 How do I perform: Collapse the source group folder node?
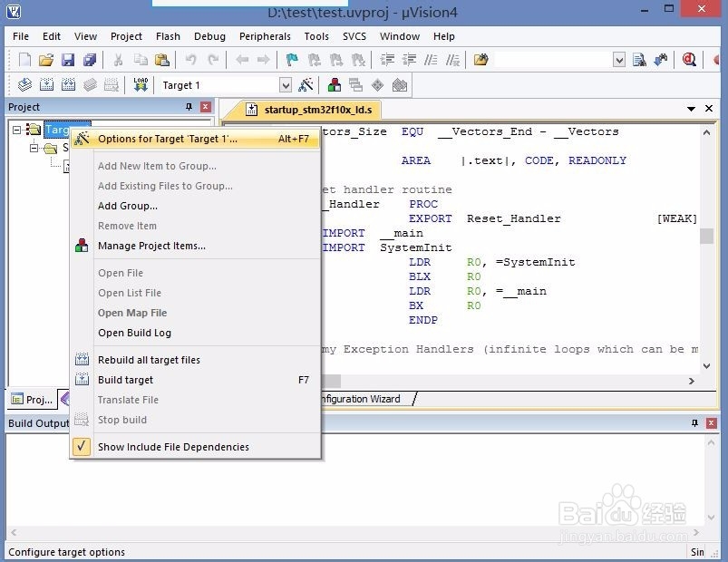click(34, 149)
